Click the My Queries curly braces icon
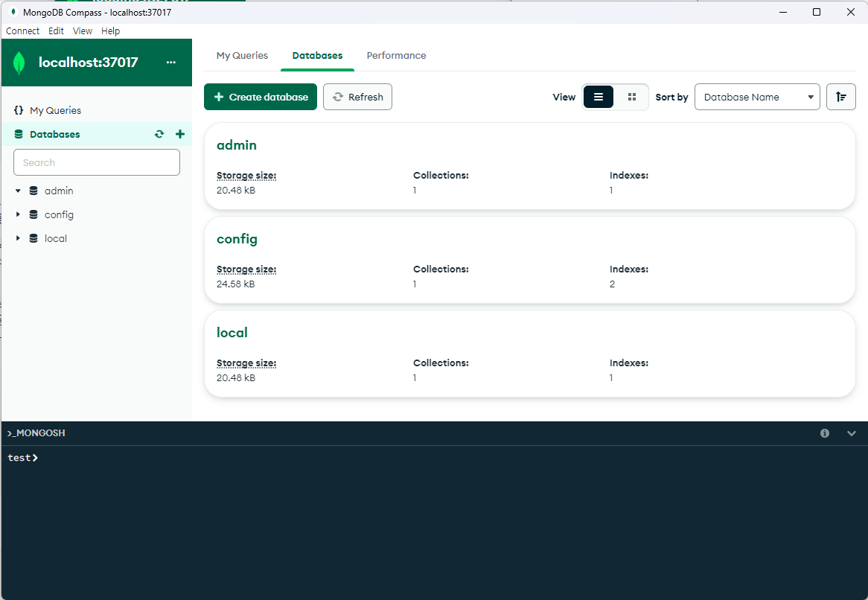Image resolution: width=868 pixels, height=600 pixels. click(x=19, y=110)
